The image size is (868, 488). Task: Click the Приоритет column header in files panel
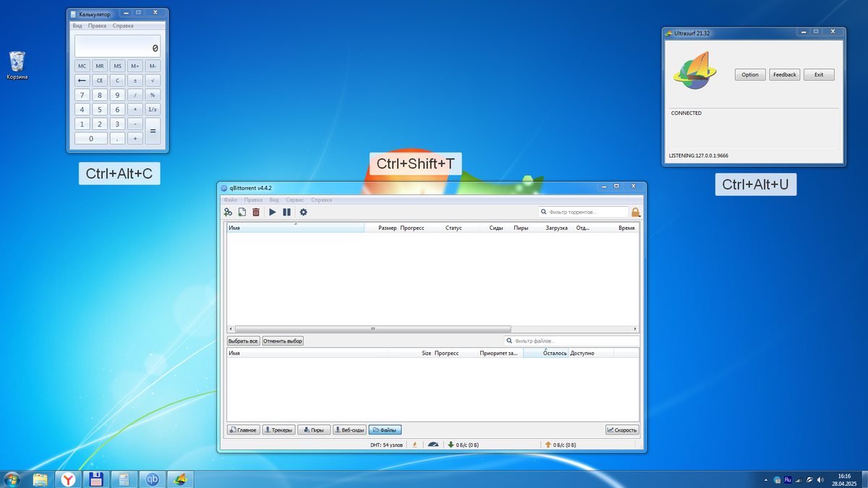tap(499, 353)
